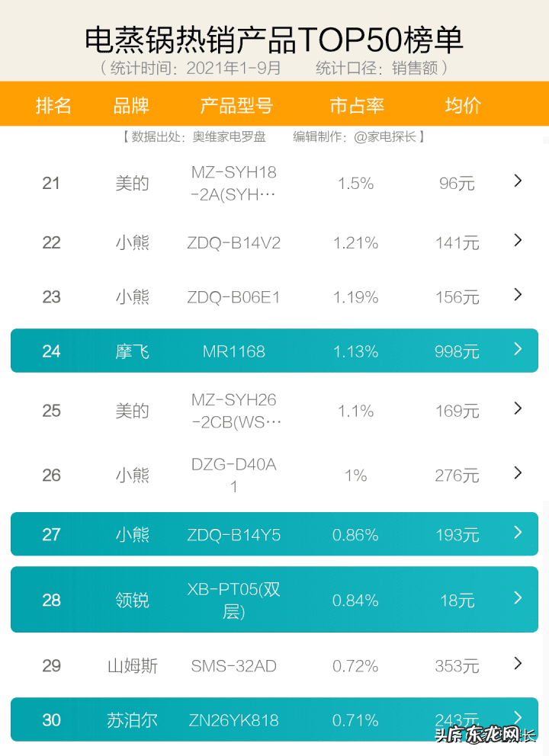Expand the 山姆斯 SMS-32AD row arrow
This screenshot has height=756, width=549.
(x=518, y=663)
